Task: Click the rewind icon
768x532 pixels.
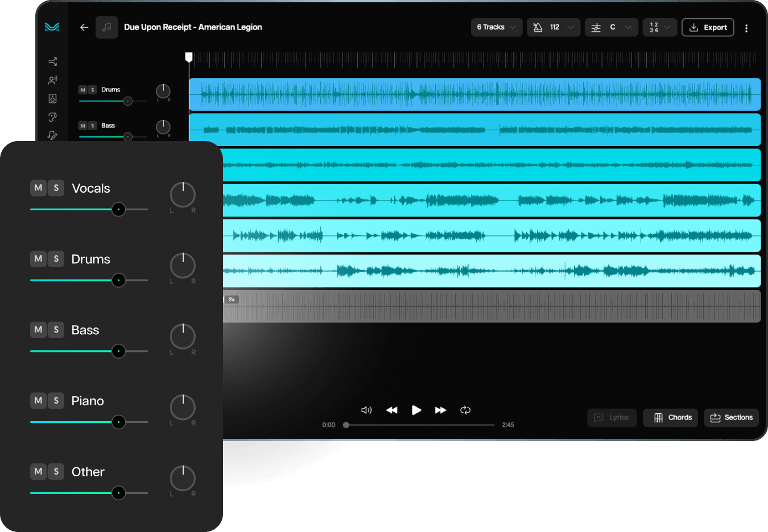Action: tap(391, 410)
